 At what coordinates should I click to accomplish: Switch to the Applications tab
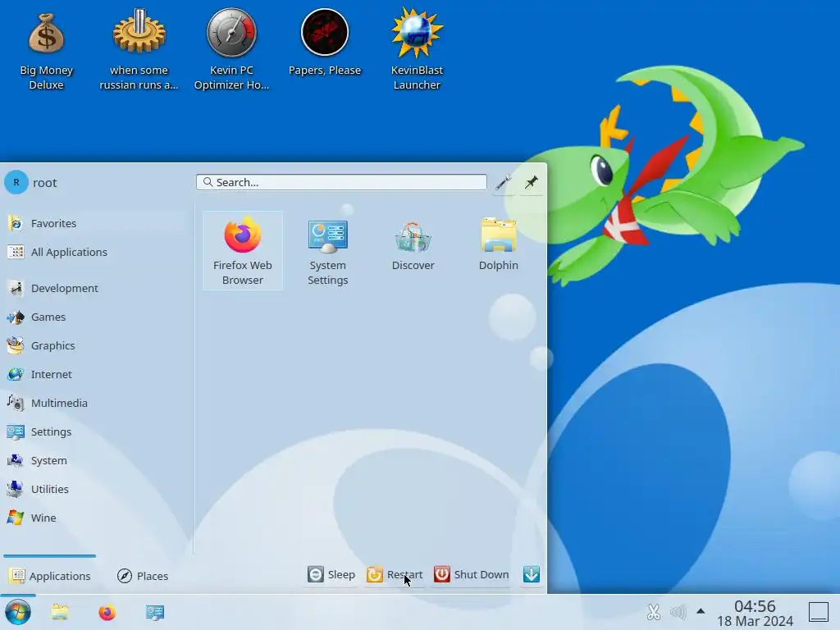click(50, 576)
